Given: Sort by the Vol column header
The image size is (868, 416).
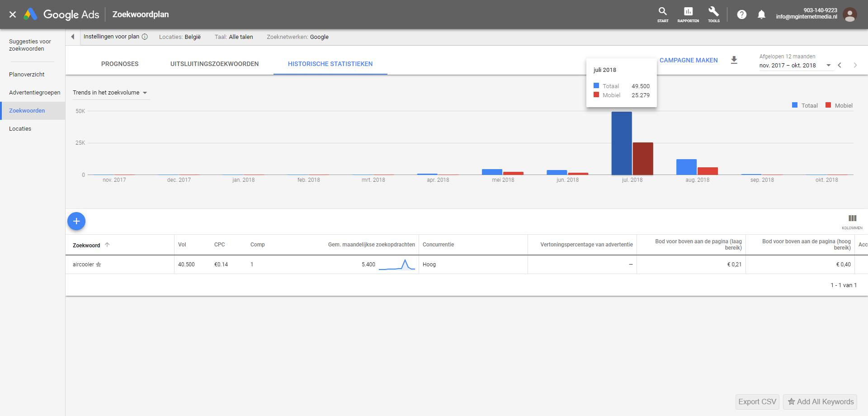Looking at the screenshot, I should click(x=182, y=245).
